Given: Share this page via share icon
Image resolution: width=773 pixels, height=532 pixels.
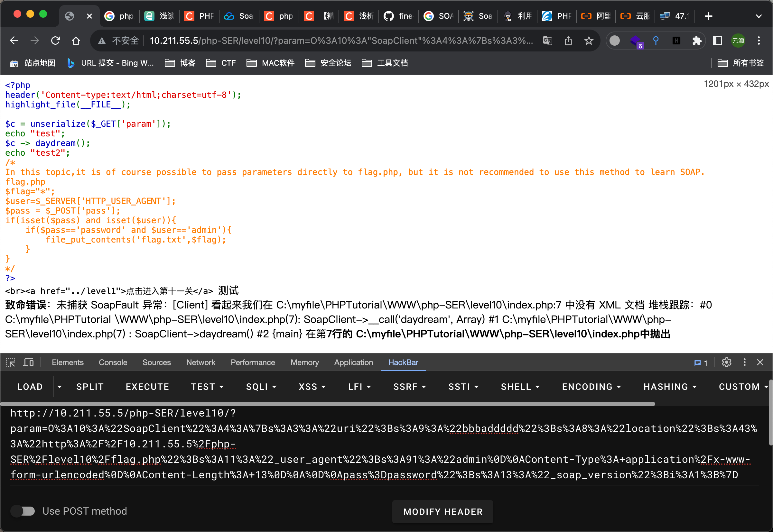Looking at the screenshot, I should (568, 41).
